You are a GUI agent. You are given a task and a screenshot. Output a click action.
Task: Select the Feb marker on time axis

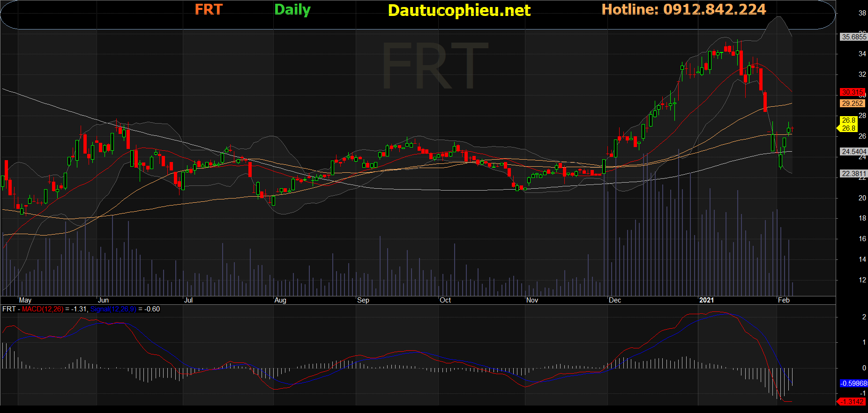[784, 300]
